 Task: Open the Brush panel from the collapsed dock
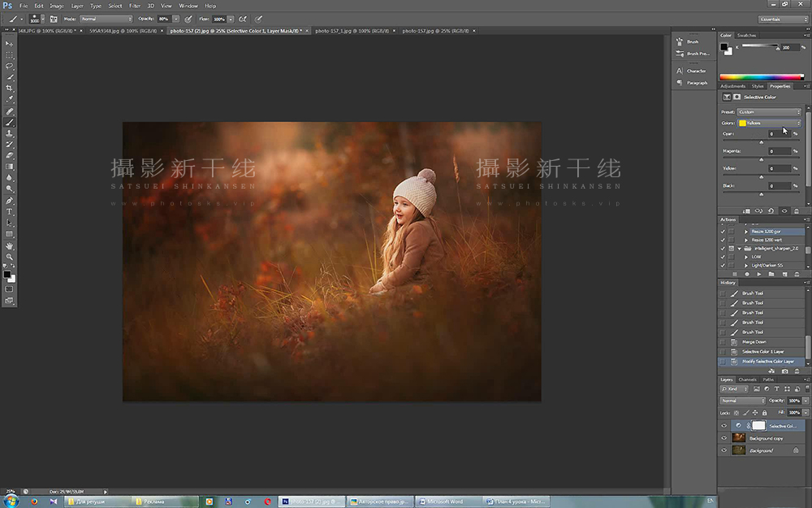[x=688, y=41]
